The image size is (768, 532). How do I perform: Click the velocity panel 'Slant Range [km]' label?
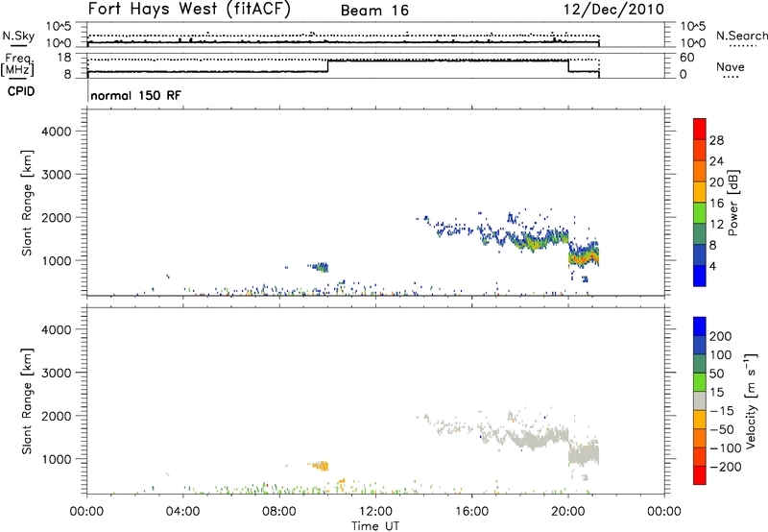[x=27, y=401]
